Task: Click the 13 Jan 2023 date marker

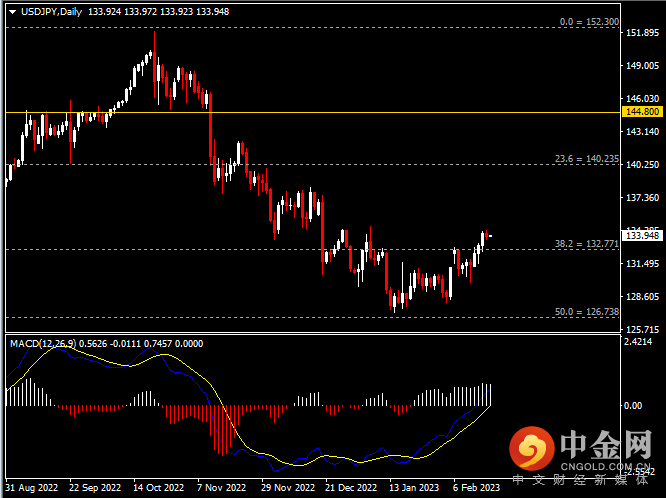Action: click(x=413, y=489)
